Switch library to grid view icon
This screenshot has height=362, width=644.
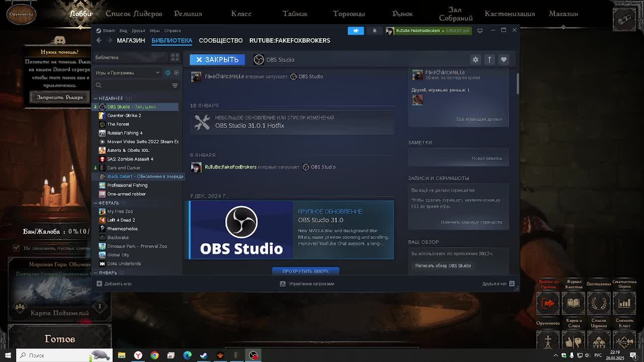tap(175, 57)
